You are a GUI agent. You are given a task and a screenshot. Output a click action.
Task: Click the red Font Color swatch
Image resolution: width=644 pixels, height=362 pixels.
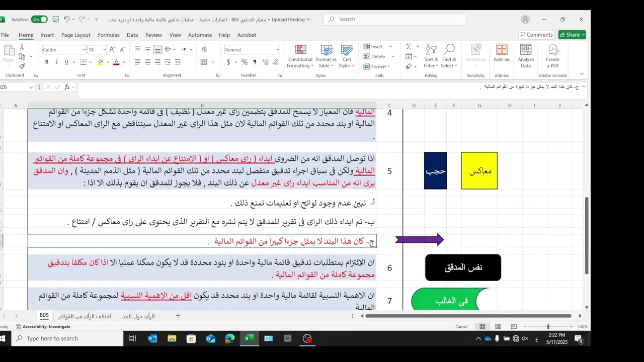pos(116,62)
